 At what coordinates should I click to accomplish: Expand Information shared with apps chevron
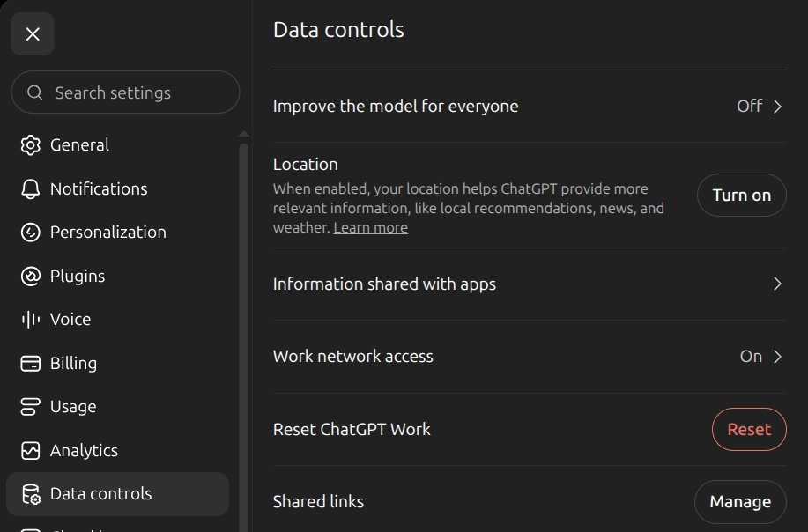[777, 284]
